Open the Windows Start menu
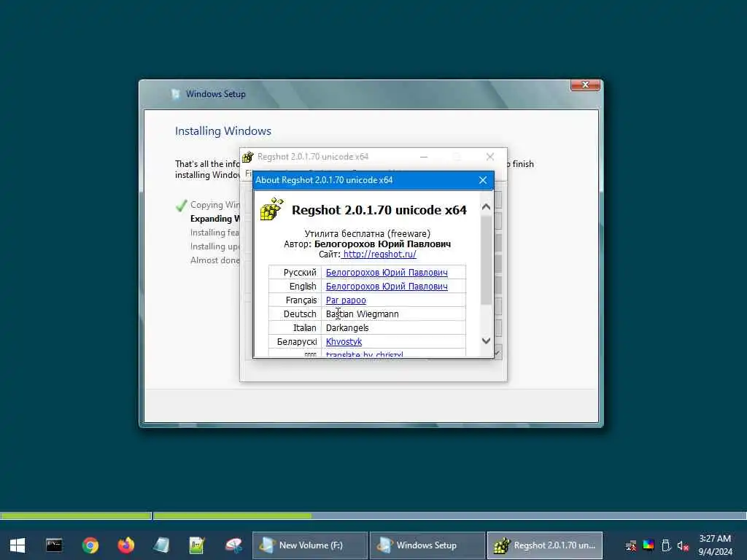Screen dimensions: 747x560 point(18,545)
